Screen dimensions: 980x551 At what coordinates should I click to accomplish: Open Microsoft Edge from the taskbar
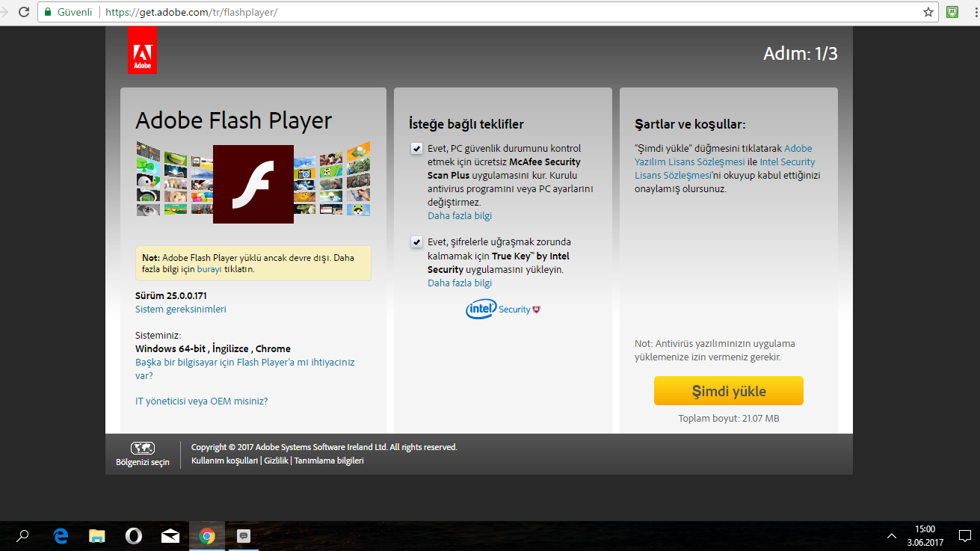[61, 535]
